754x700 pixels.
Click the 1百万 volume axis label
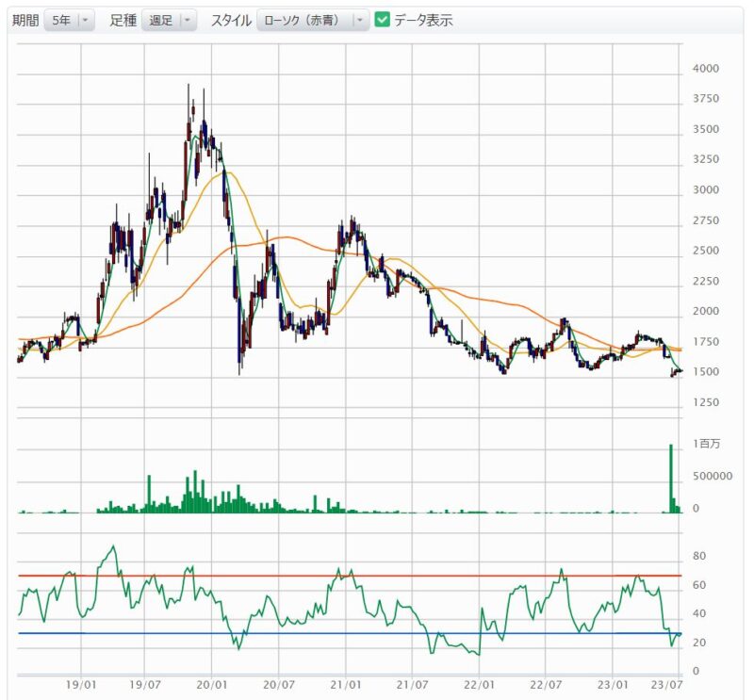pyautogui.click(x=706, y=443)
